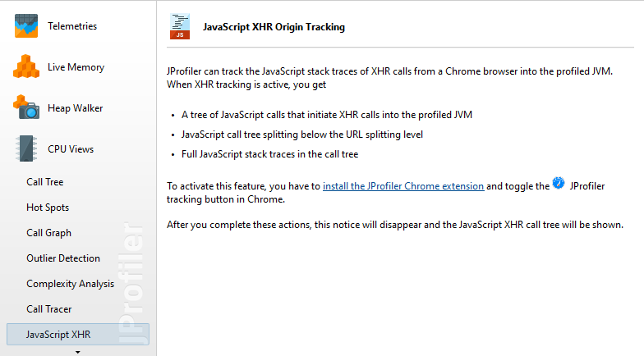This screenshot has width=644, height=356.
Task: Open the Call Tree view
Action: click(44, 182)
